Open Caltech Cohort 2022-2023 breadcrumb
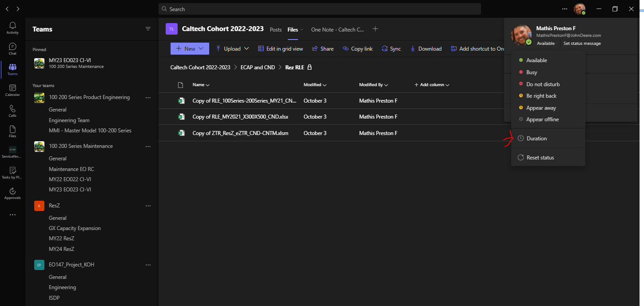The image size is (644, 306). pyautogui.click(x=200, y=68)
